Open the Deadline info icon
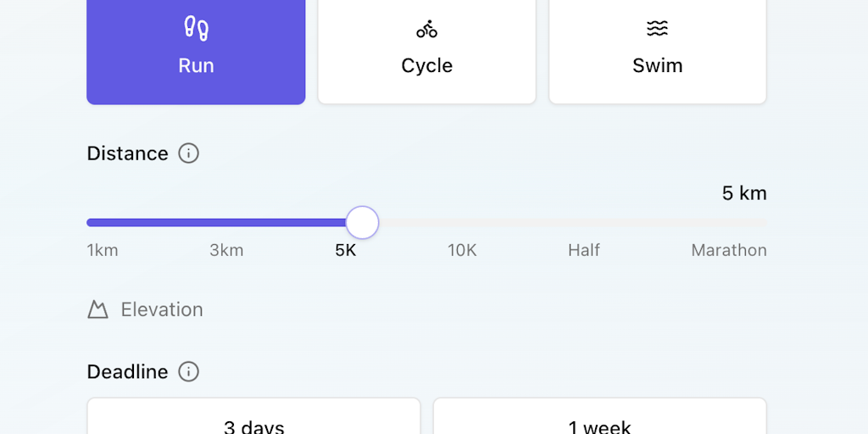The image size is (868, 434). (188, 371)
